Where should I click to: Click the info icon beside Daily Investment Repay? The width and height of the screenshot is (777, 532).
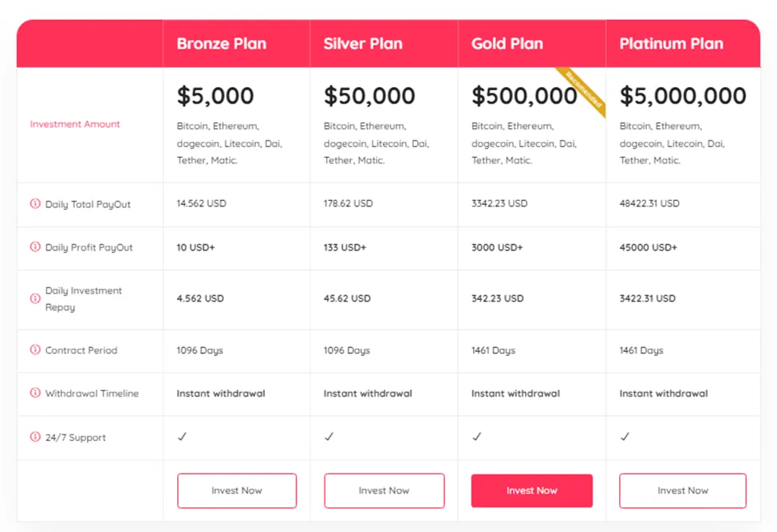pyautogui.click(x=35, y=298)
